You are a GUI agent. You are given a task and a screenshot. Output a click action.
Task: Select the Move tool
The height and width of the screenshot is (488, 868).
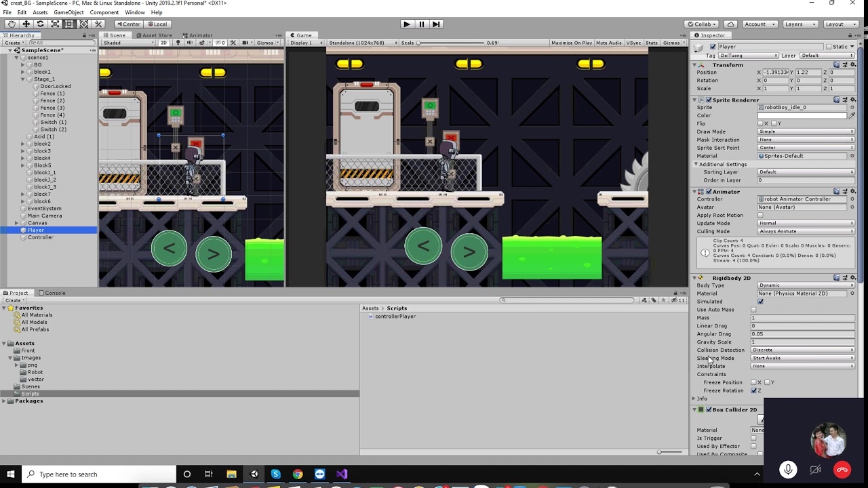(26, 24)
